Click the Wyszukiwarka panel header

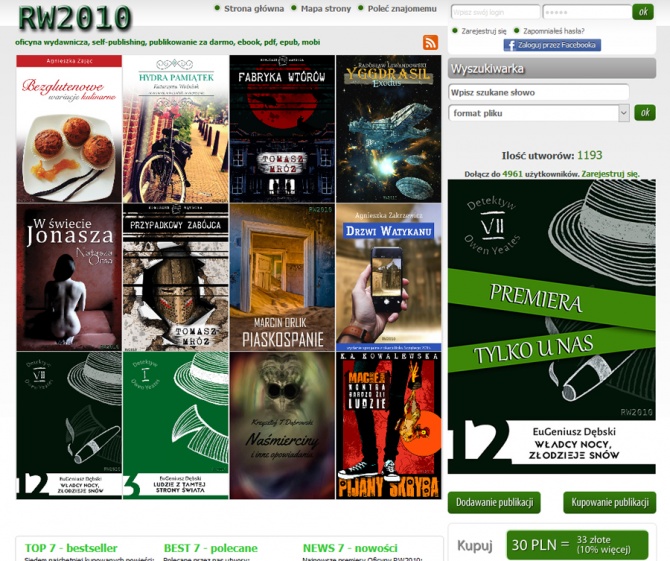click(552, 68)
